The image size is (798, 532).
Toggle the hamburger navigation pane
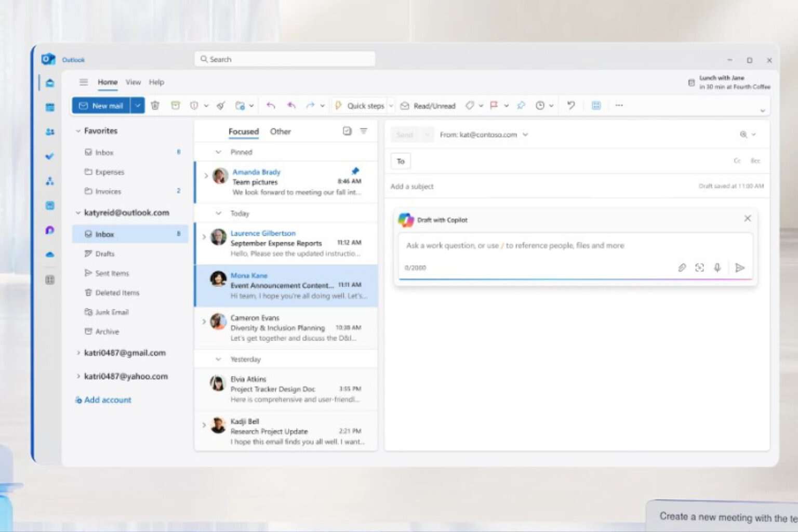pyautogui.click(x=84, y=82)
